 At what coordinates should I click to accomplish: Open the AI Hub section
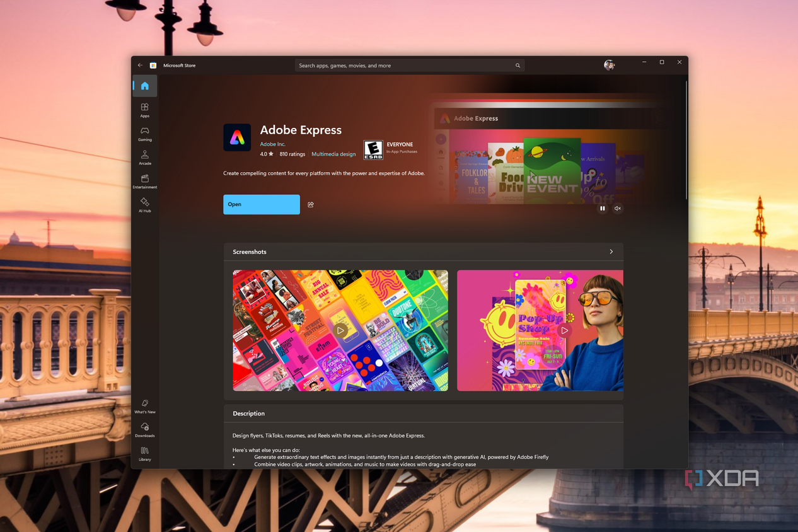click(x=145, y=205)
